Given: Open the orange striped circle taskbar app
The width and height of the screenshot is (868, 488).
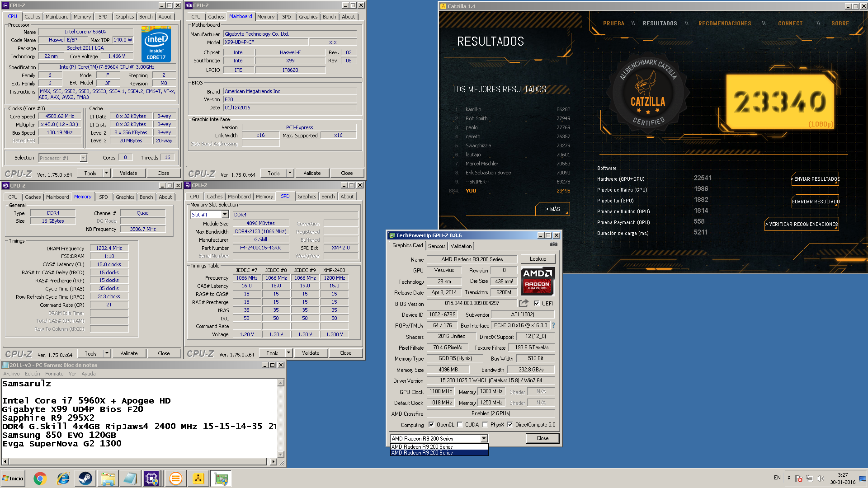Looking at the screenshot, I should 175,479.
